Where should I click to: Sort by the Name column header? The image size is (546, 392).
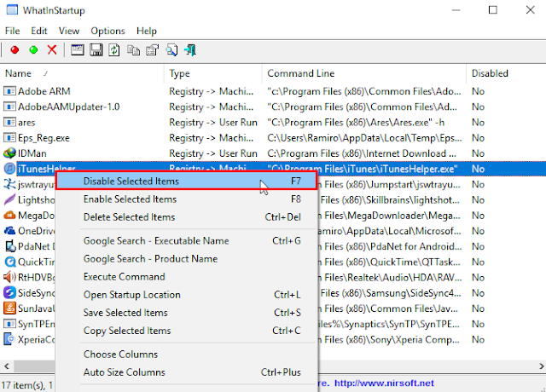82,73
